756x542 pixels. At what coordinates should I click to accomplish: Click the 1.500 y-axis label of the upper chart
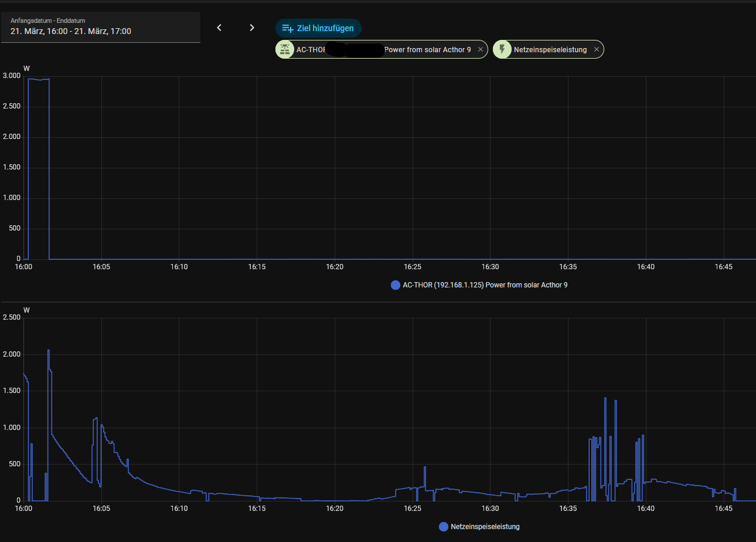point(13,168)
